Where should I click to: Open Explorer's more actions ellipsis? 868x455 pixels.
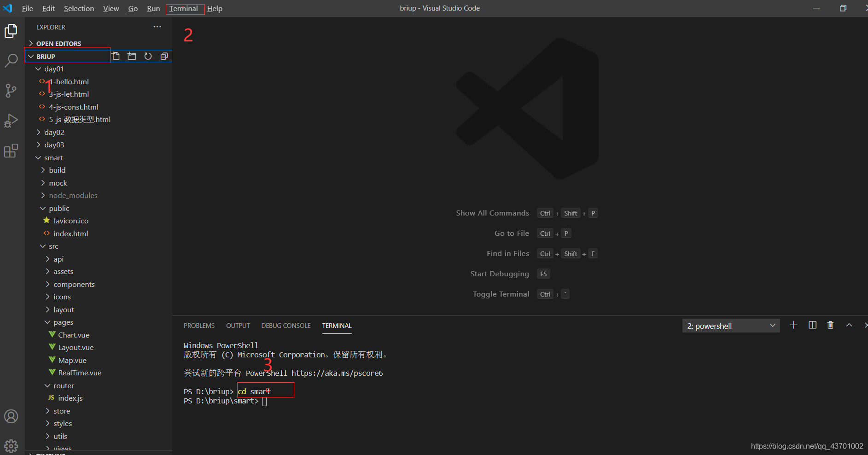pyautogui.click(x=157, y=27)
